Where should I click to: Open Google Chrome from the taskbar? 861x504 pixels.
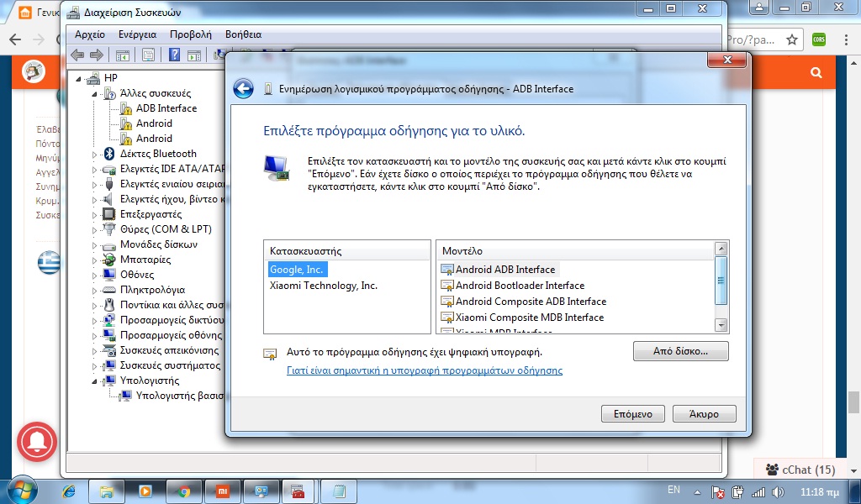184,491
